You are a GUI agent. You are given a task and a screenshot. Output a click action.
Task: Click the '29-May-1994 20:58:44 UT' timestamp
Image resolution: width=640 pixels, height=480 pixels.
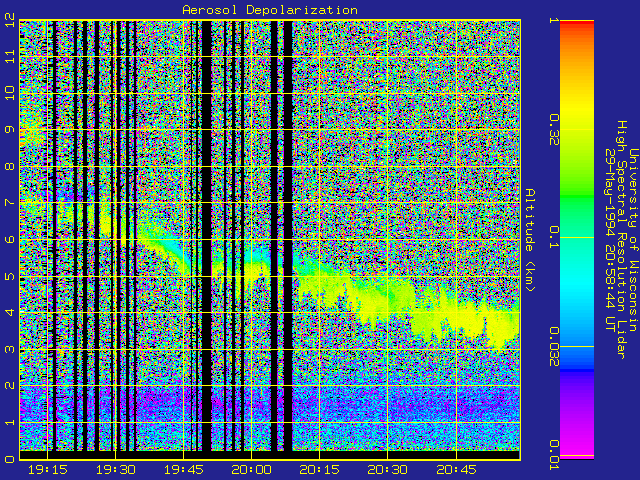[610, 240]
